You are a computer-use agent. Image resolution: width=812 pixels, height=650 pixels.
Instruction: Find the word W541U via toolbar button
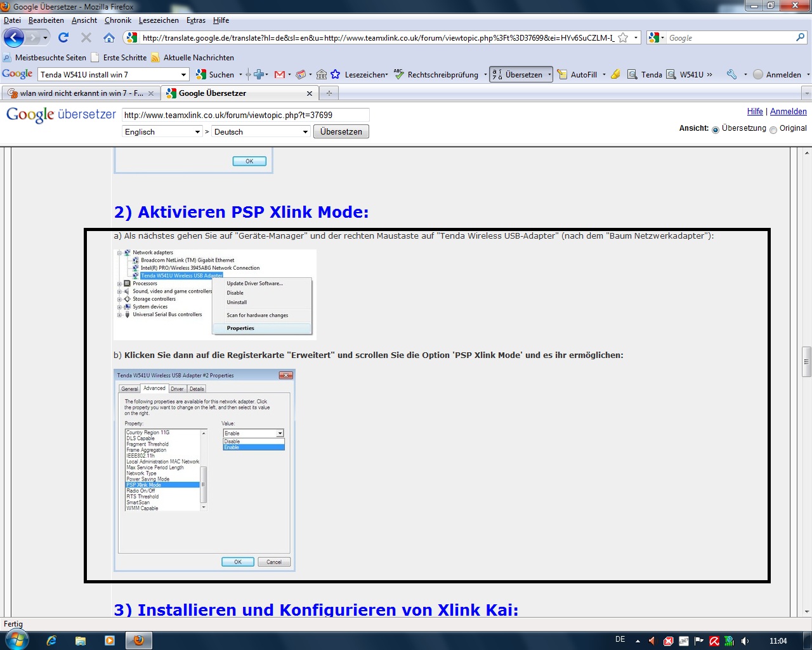(685, 74)
